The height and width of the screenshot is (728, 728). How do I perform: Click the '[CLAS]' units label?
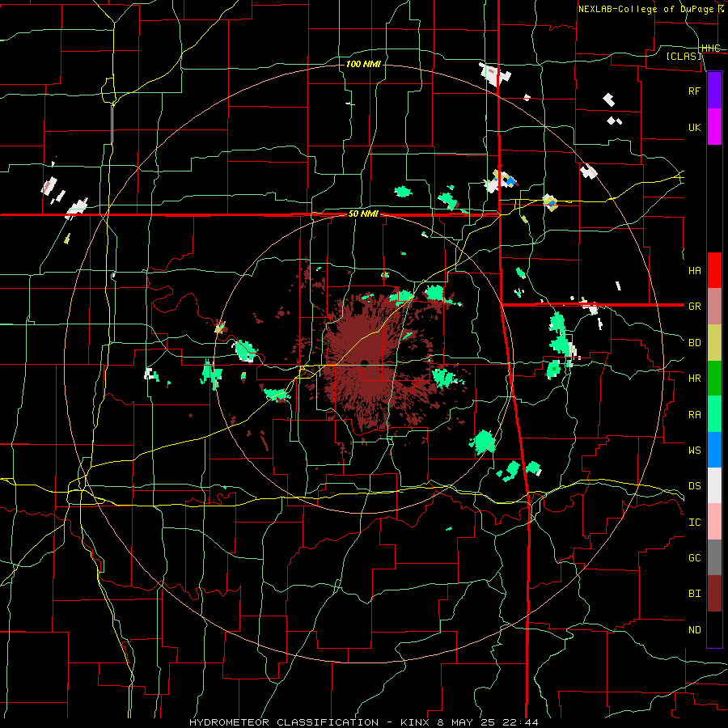pyautogui.click(x=684, y=56)
